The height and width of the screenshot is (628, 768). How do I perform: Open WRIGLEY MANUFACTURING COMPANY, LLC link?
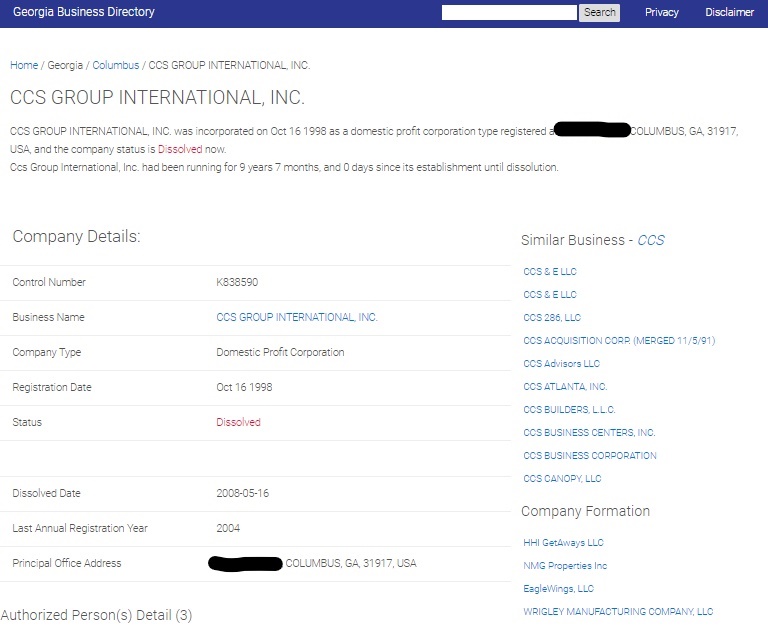(x=618, y=611)
